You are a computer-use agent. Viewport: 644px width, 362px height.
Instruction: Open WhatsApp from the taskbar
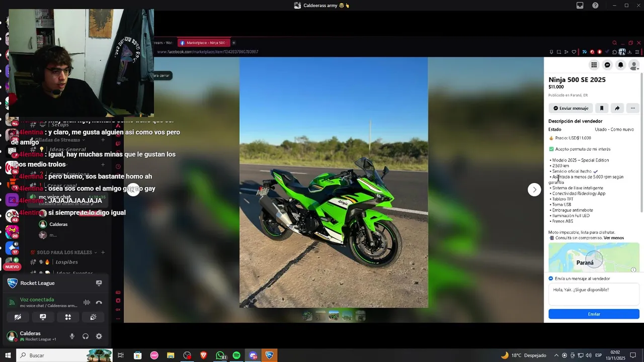click(220, 355)
